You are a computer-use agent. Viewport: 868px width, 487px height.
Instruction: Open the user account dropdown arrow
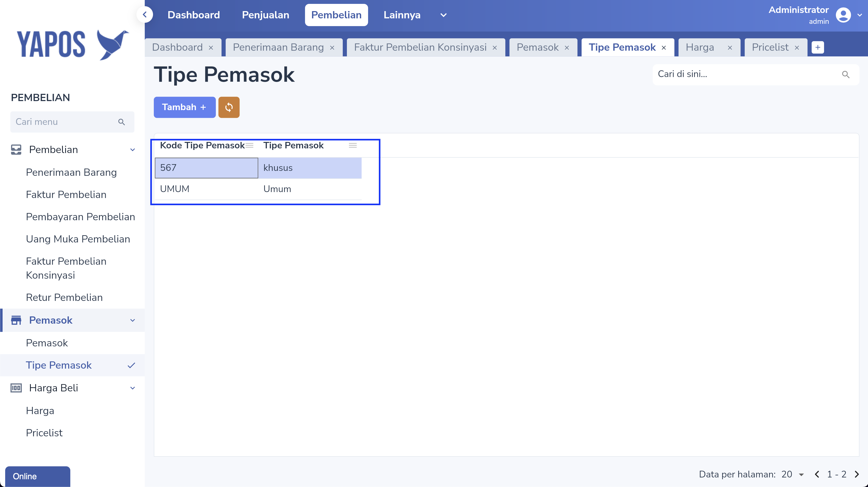click(x=859, y=15)
